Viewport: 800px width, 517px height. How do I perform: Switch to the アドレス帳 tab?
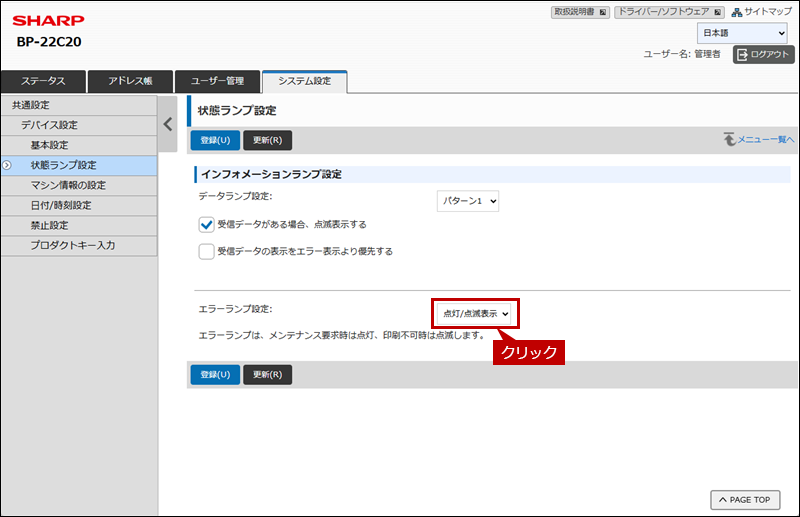pyautogui.click(x=130, y=81)
